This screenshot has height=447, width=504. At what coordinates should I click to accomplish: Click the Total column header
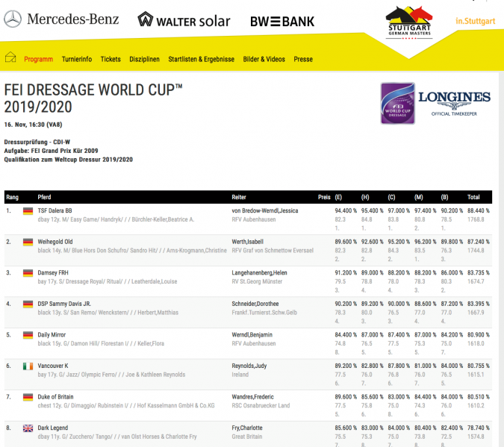[473, 197]
